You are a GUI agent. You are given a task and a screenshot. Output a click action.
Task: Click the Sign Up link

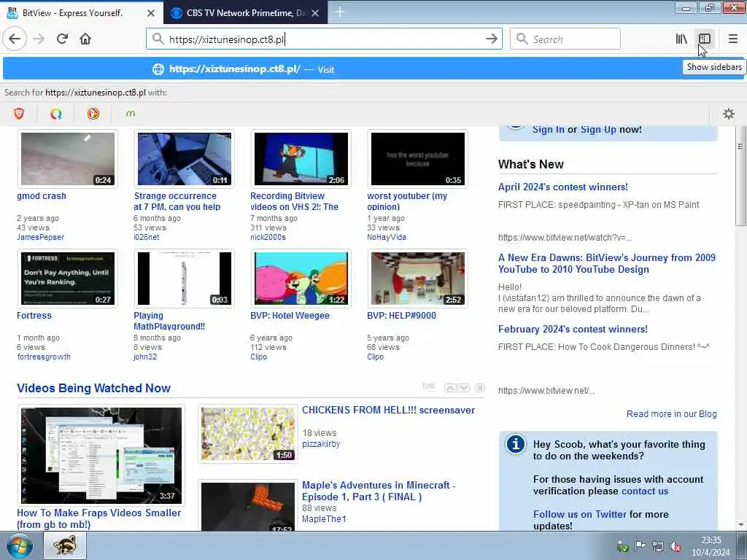[x=598, y=130]
